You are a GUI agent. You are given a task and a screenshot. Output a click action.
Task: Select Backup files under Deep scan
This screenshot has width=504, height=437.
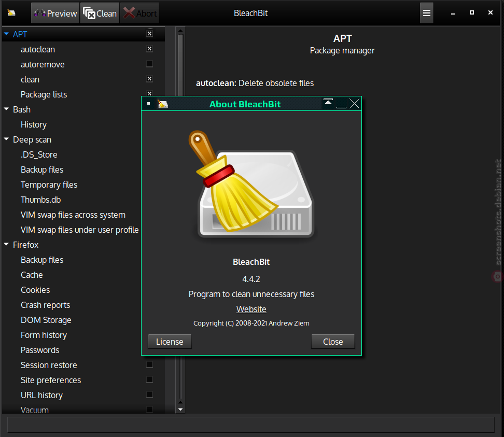pos(42,170)
